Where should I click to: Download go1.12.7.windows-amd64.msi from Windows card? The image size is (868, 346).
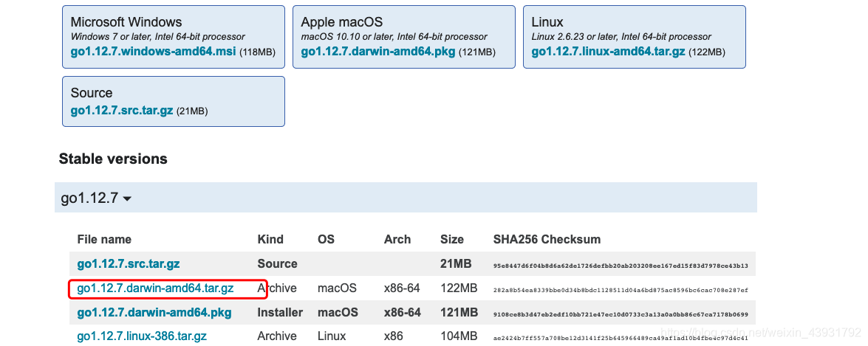154,52
